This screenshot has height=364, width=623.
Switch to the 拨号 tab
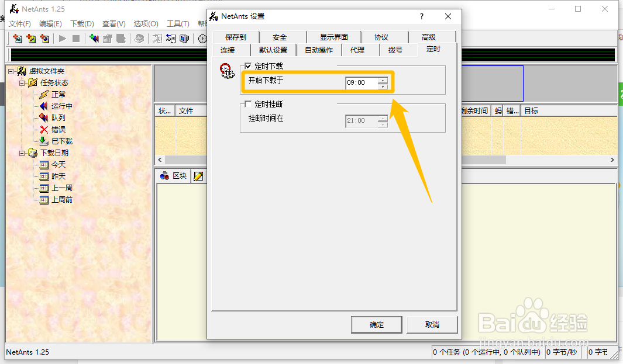click(395, 50)
